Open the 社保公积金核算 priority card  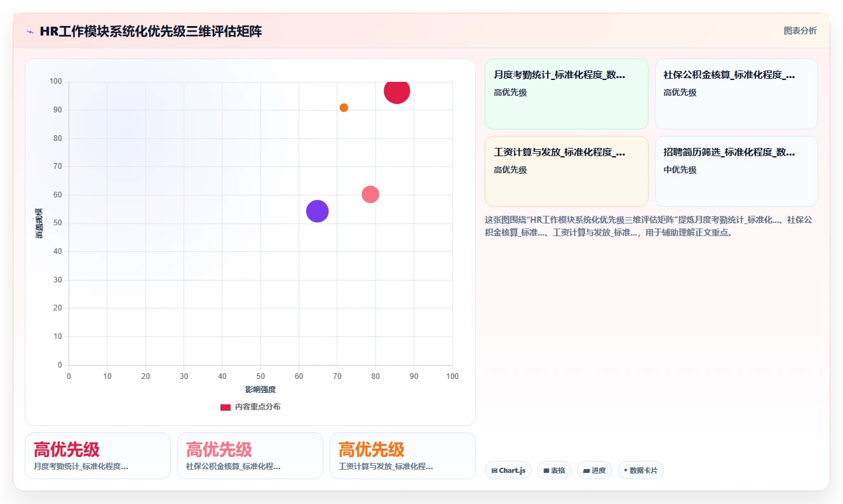click(x=736, y=94)
